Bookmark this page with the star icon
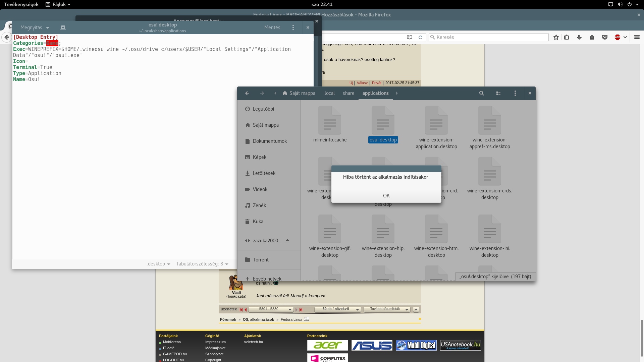Viewport: 644px width, 362px height. click(x=556, y=37)
